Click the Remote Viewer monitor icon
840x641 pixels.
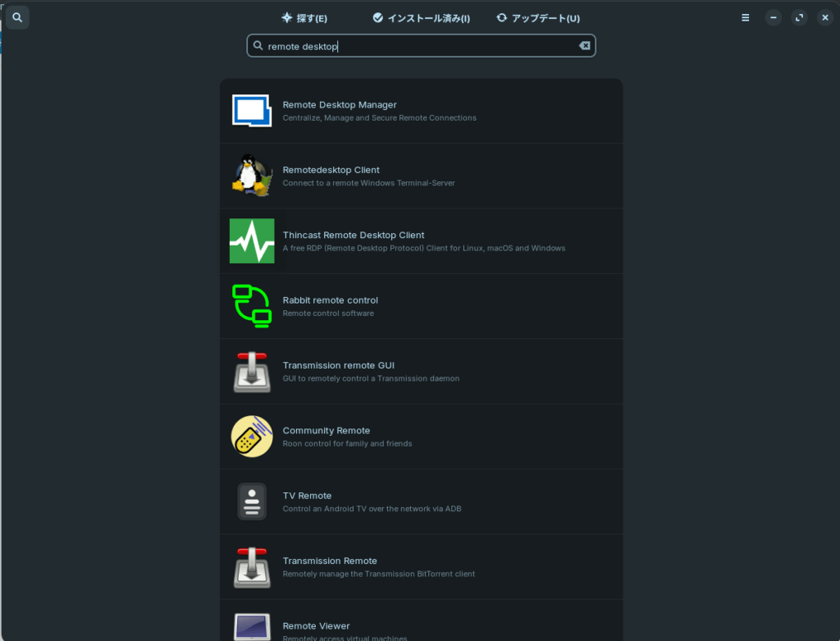click(252, 627)
